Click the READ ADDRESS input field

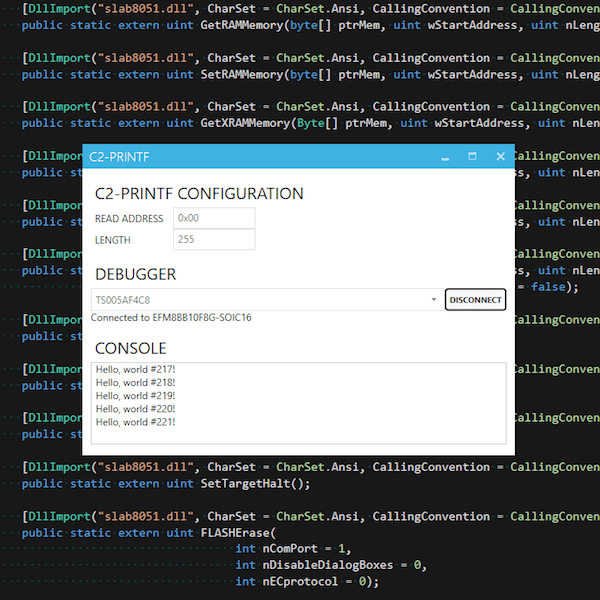(x=214, y=218)
